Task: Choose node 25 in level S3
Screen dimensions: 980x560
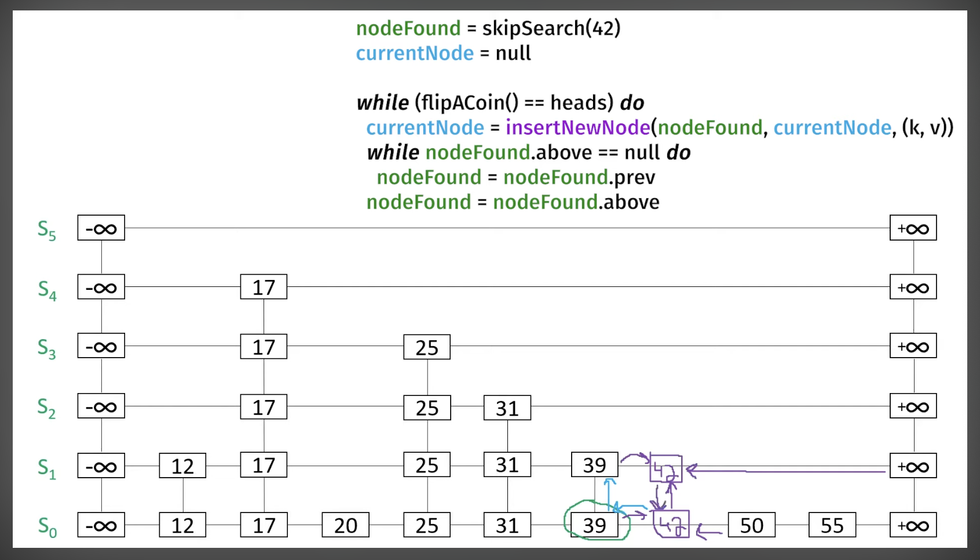Action: tap(427, 347)
